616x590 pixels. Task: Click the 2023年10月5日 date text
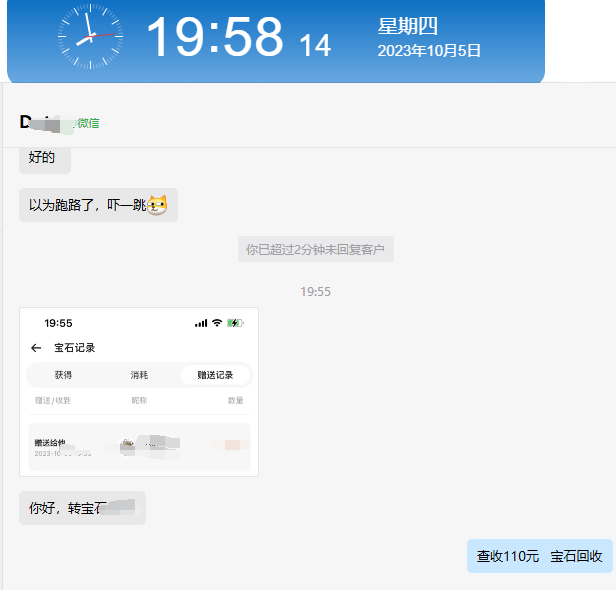coord(429,51)
